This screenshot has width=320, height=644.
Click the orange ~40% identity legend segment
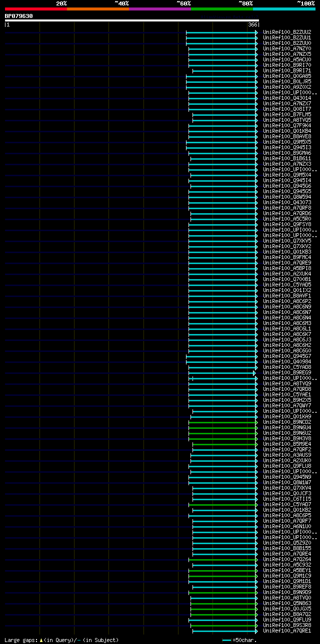(97, 8)
